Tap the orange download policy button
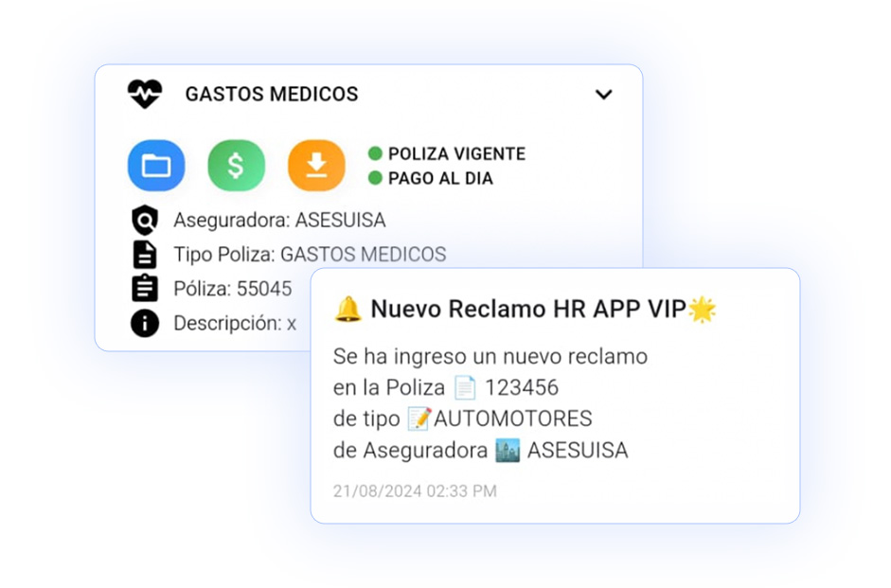 tap(316, 166)
